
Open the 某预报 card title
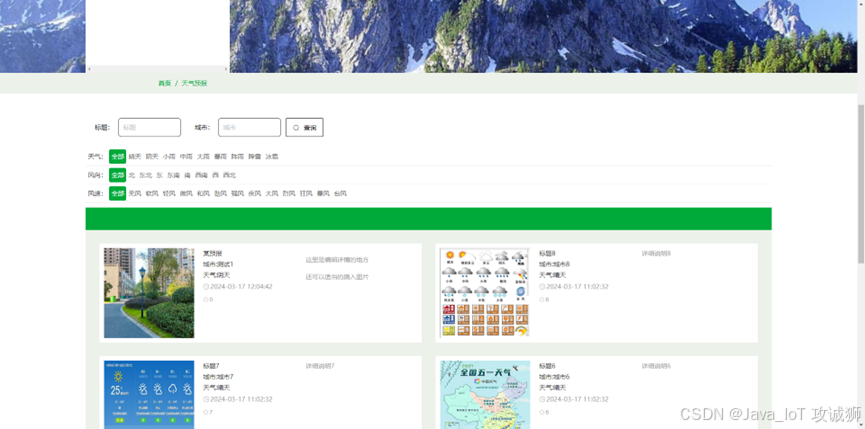pyautogui.click(x=212, y=254)
